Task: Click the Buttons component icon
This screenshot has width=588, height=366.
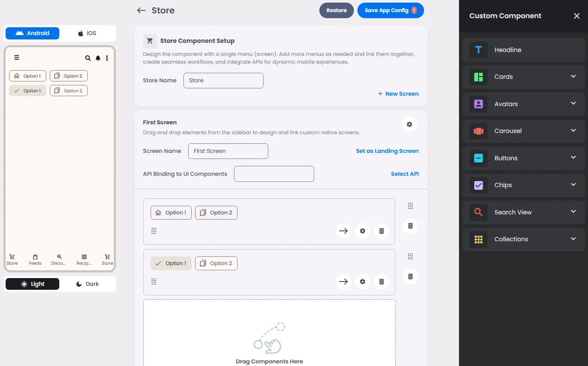Action: click(x=479, y=158)
